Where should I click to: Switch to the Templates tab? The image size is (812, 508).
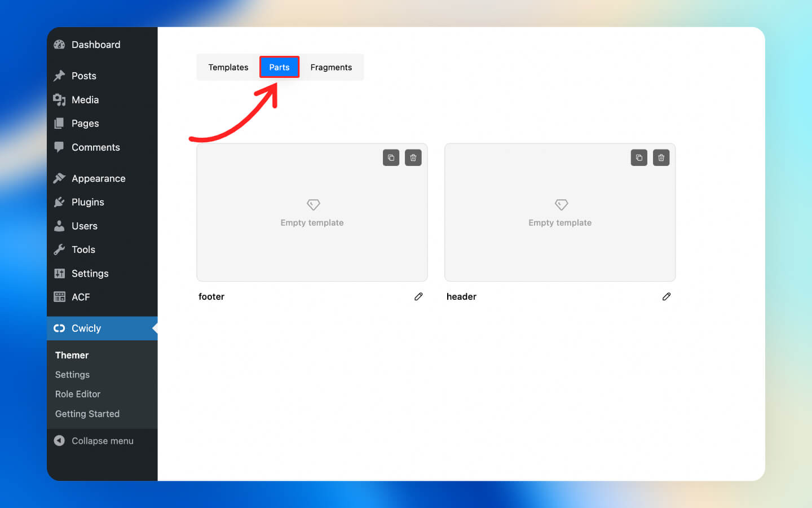point(228,67)
